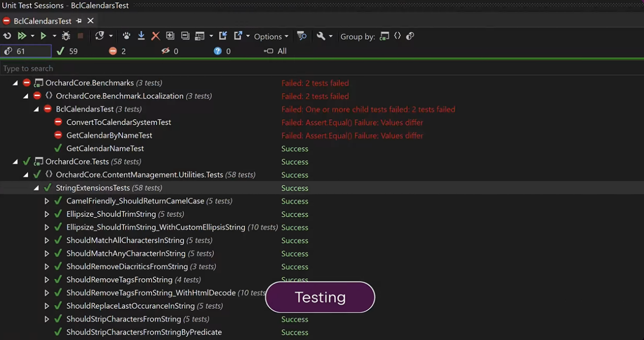Click the Collapse all minus icon
The image size is (644, 340).
click(185, 36)
